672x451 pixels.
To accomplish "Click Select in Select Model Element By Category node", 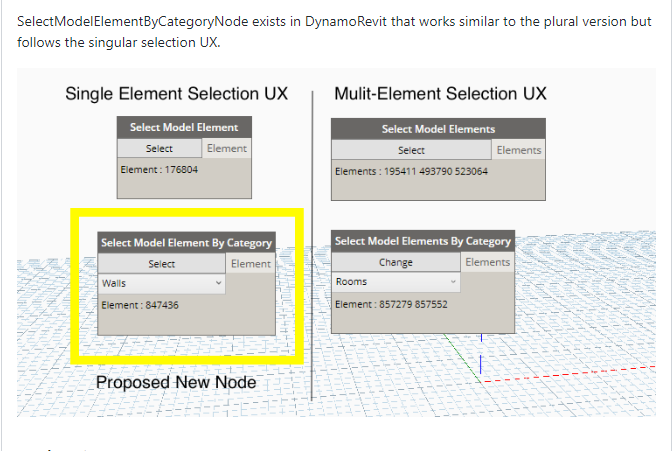I will (162, 264).
